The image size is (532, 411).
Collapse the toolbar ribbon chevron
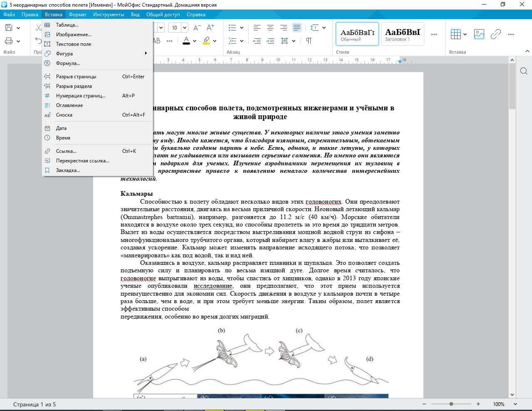[x=527, y=52]
